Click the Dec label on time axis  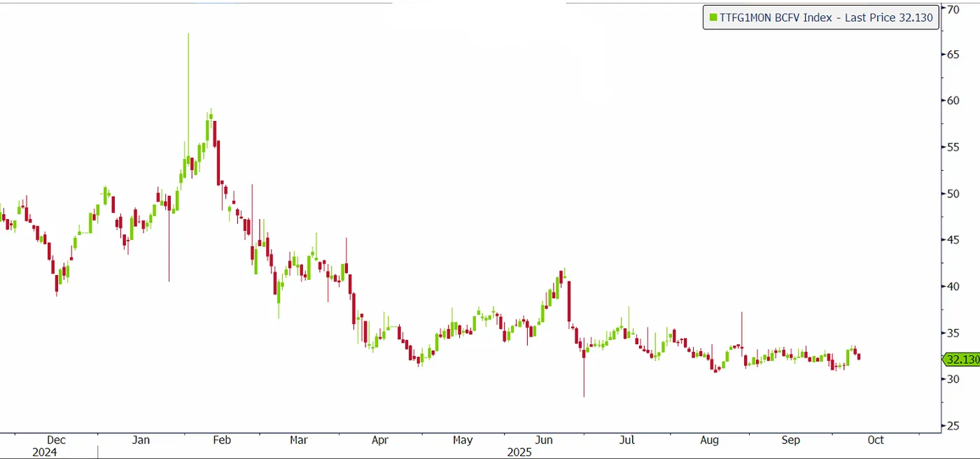coord(55,440)
